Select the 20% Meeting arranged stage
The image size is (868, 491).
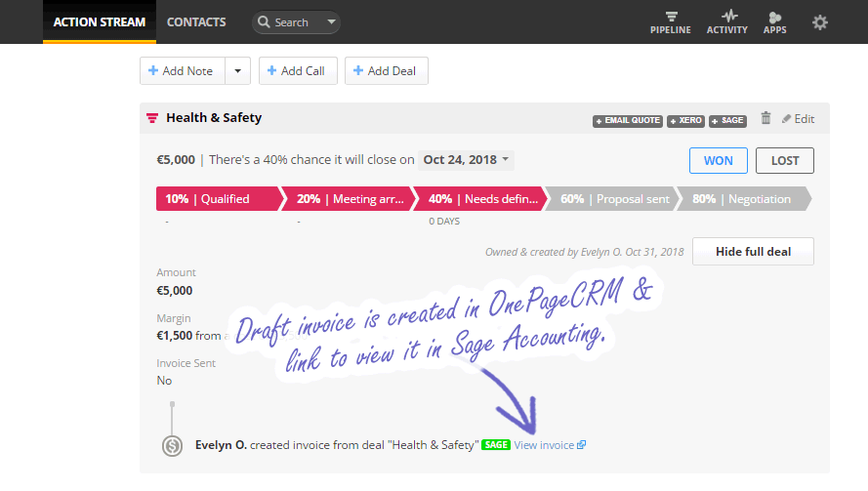[350, 199]
